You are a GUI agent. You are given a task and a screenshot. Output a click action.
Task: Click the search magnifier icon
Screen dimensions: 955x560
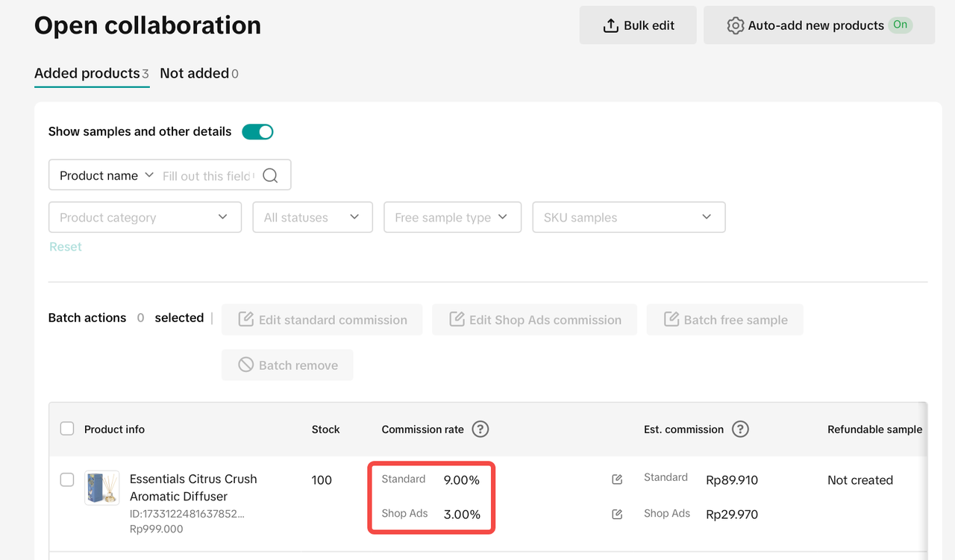pyautogui.click(x=270, y=175)
